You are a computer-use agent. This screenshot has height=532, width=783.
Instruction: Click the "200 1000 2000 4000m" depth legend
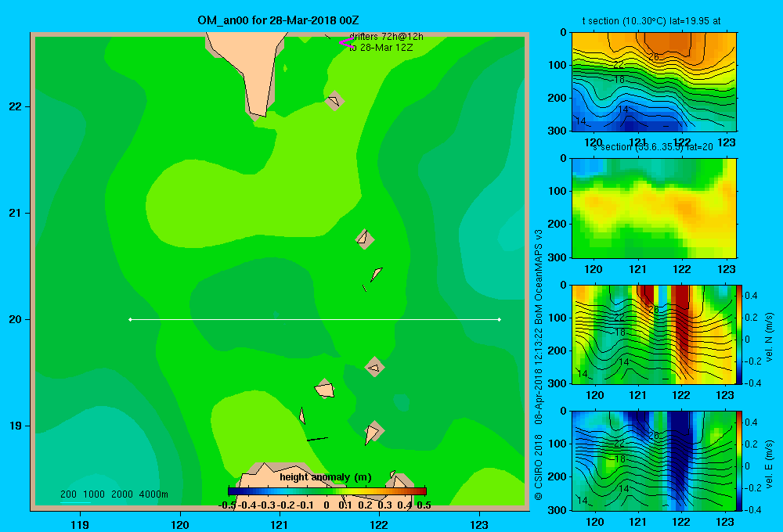pos(114,494)
